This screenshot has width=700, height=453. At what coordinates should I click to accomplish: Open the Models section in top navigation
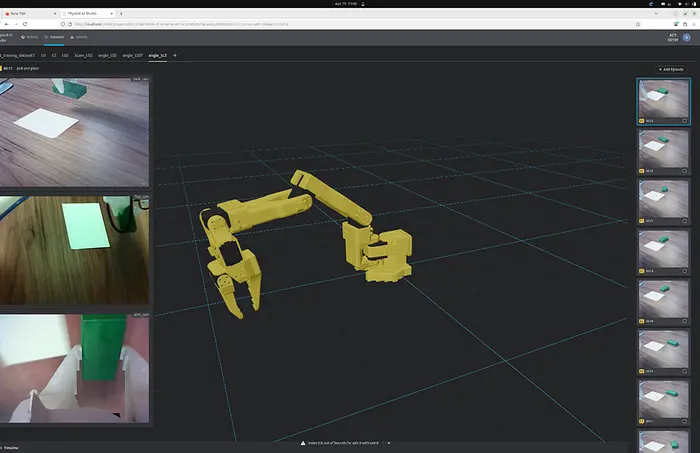(79, 37)
